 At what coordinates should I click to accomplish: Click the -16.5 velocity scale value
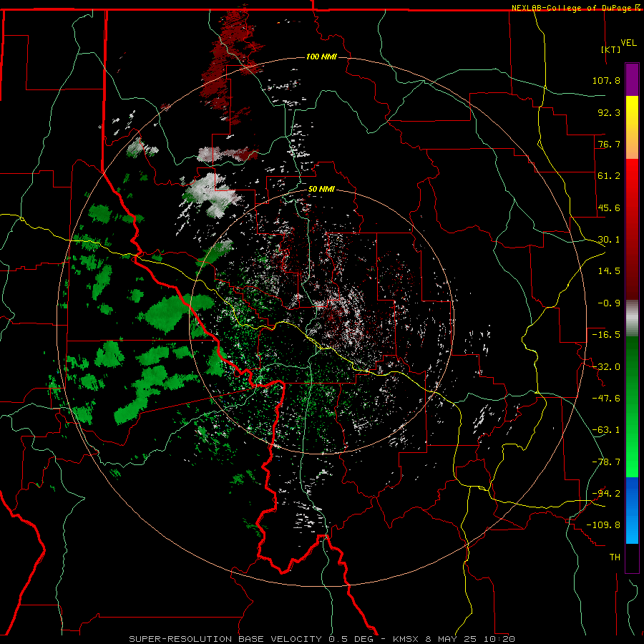tap(606, 335)
